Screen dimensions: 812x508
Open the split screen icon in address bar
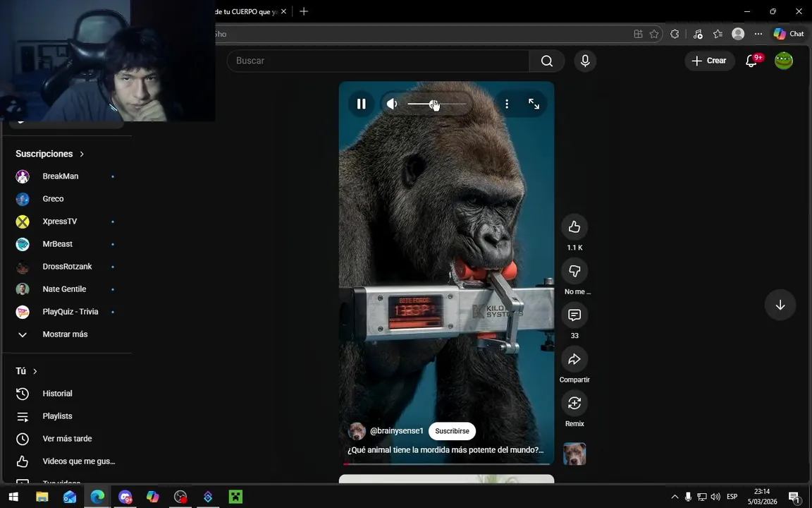click(638, 34)
